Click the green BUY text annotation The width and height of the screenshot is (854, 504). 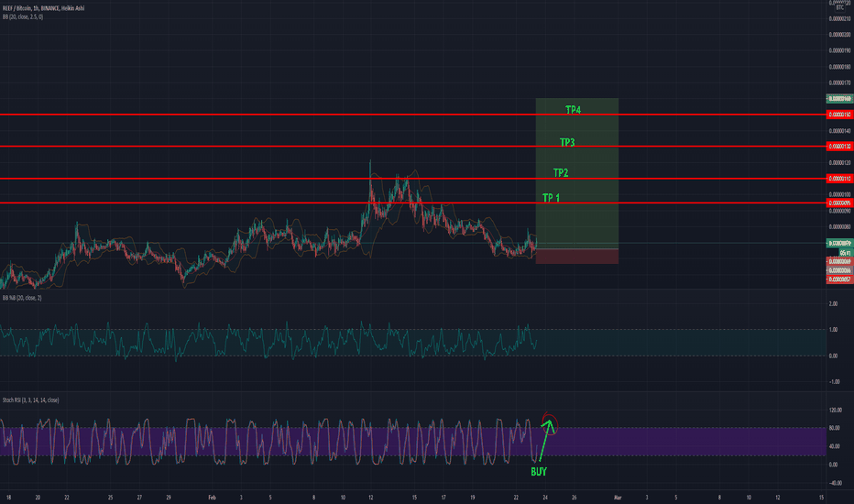point(539,472)
